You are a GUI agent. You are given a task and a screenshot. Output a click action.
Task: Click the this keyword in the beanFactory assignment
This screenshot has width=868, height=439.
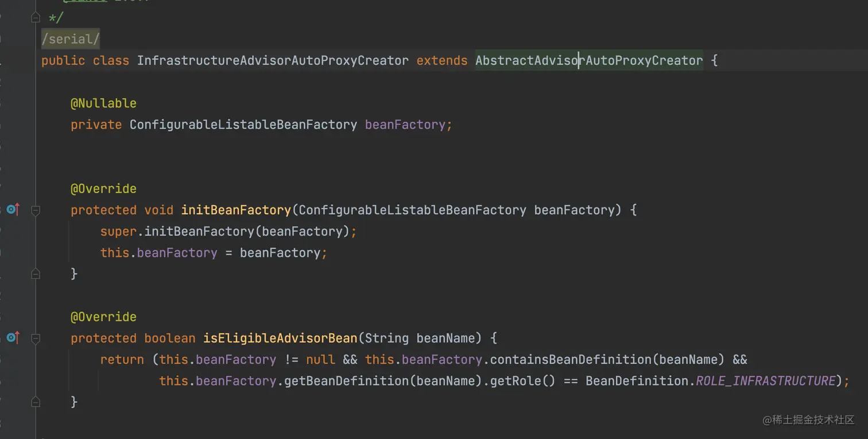point(115,253)
